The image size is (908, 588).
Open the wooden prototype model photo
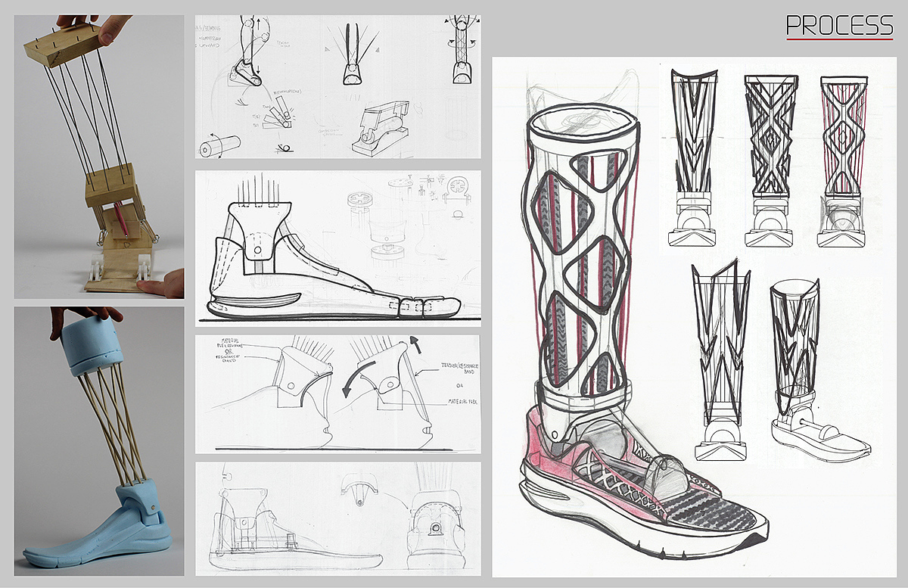click(99, 157)
